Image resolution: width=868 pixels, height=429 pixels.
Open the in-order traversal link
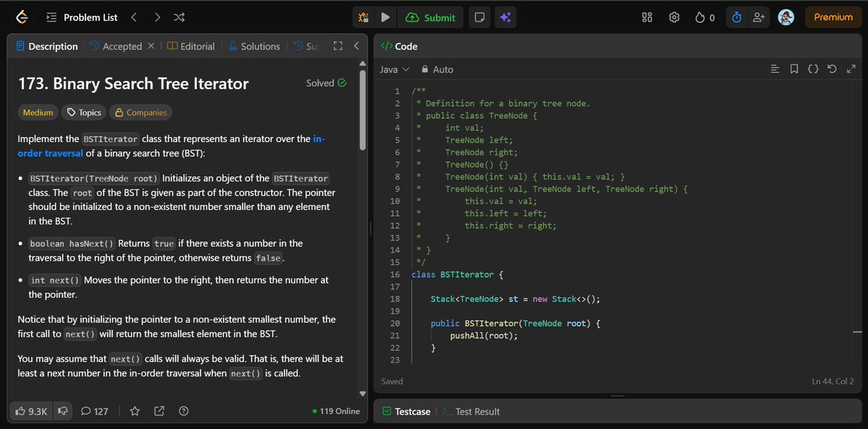(x=171, y=145)
